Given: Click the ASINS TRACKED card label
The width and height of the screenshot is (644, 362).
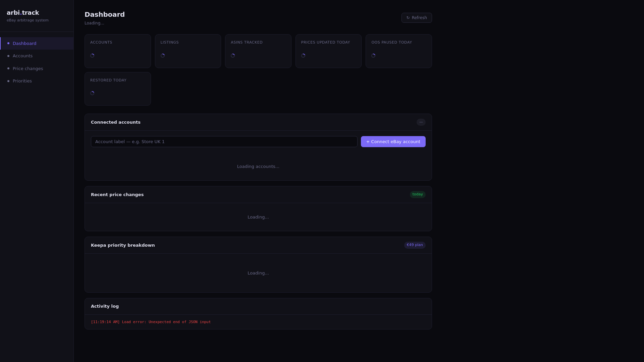Looking at the screenshot, I should [x=247, y=43].
